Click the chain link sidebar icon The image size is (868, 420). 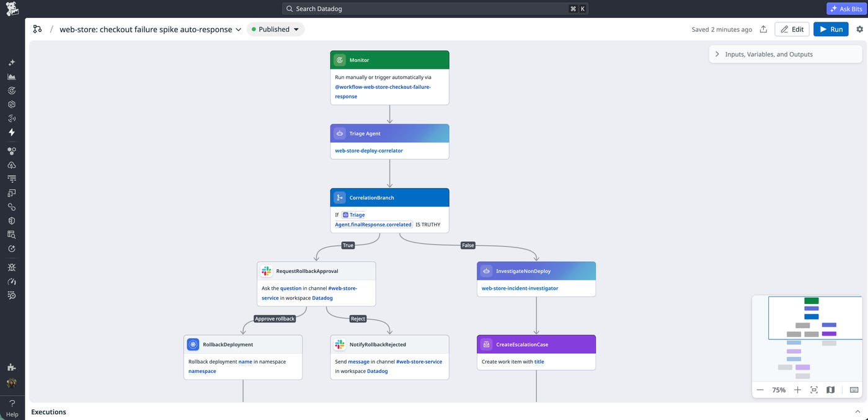tap(12, 207)
